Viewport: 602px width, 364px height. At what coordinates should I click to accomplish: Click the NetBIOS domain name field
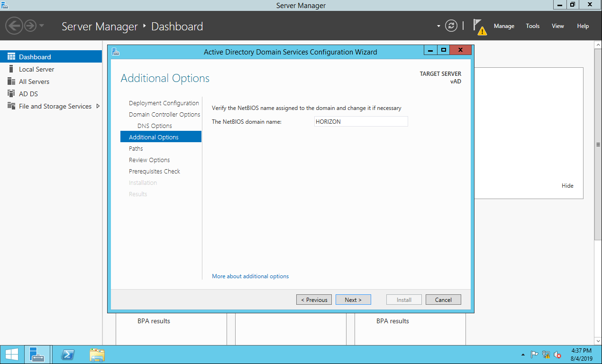(x=361, y=122)
